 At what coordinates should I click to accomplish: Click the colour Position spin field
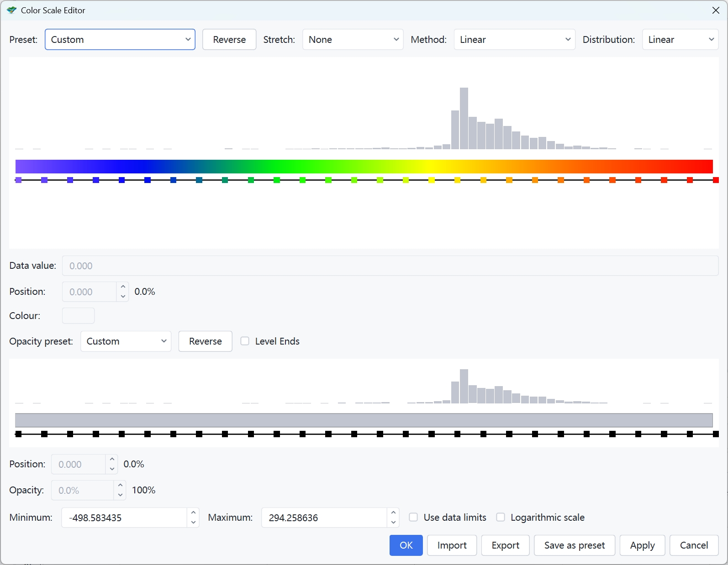click(x=90, y=292)
